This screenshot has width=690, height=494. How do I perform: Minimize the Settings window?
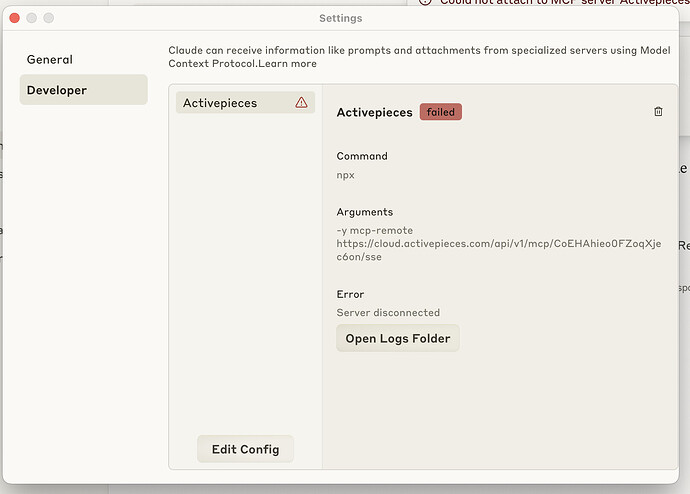[32, 18]
